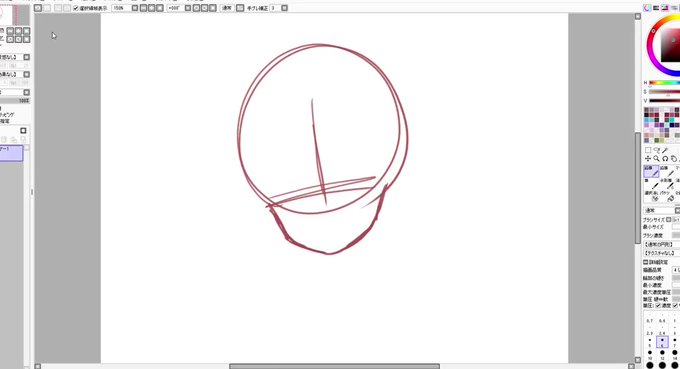
Task: Select the highlighted layer in the layer list
Action: (x=11, y=153)
